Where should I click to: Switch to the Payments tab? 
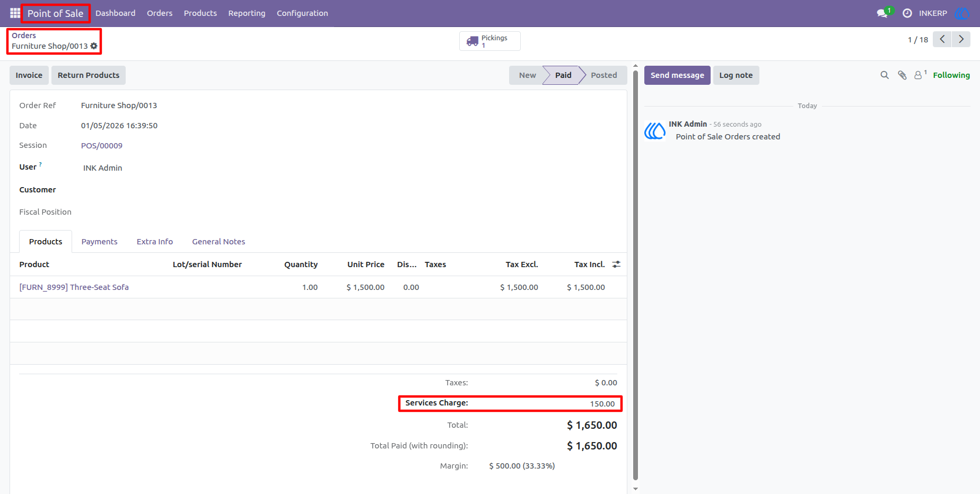[99, 242]
